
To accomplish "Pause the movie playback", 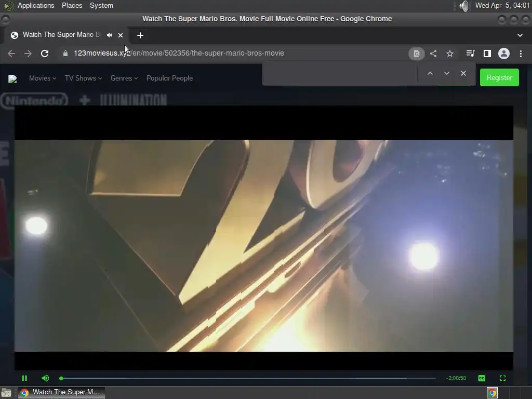I will (x=24, y=378).
